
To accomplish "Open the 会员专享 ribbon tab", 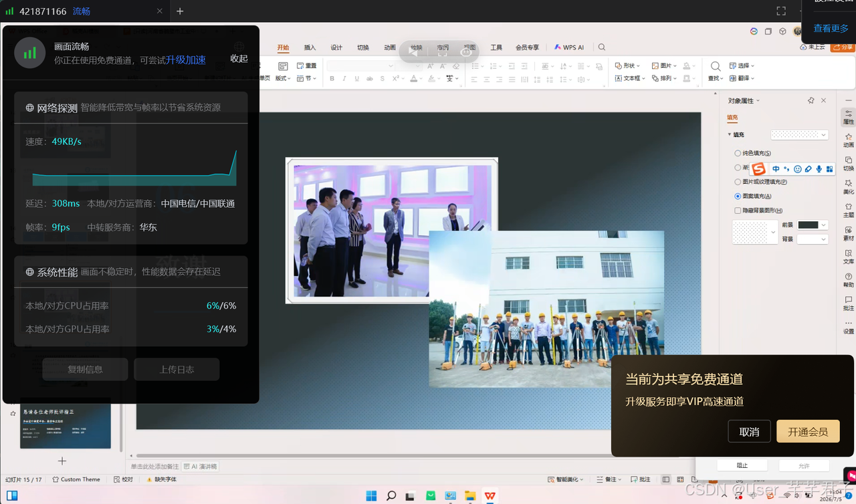I will tap(527, 47).
